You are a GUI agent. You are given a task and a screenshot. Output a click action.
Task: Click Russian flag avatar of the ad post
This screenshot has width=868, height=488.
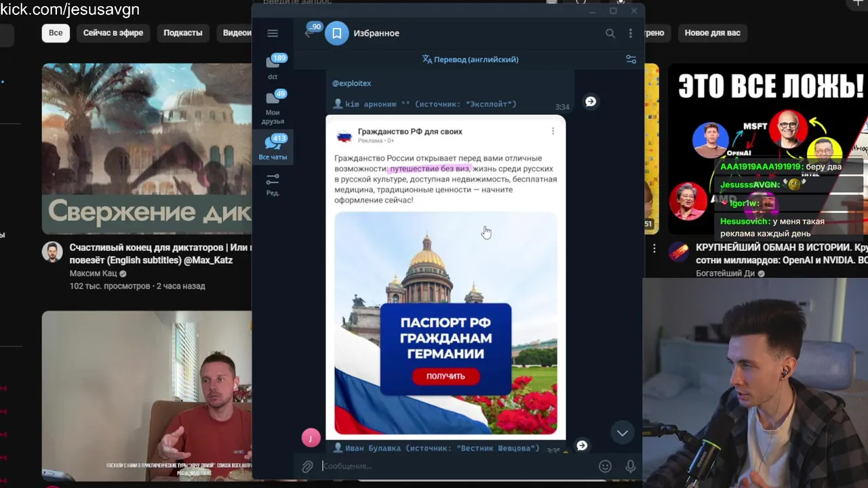click(x=344, y=136)
